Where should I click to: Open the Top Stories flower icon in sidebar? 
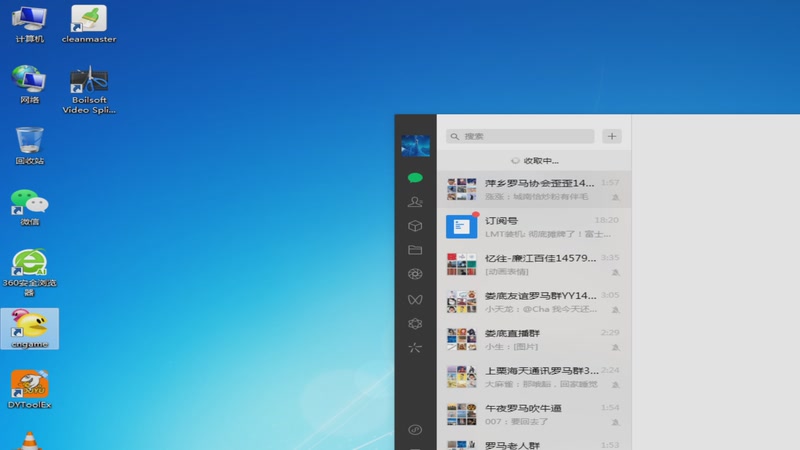point(415,323)
